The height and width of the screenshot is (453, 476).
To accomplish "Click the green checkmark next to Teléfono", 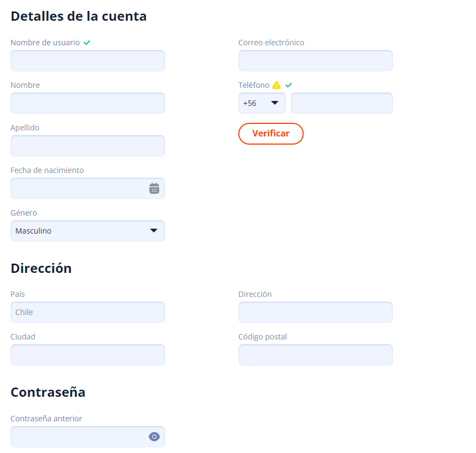I will (x=288, y=85).
